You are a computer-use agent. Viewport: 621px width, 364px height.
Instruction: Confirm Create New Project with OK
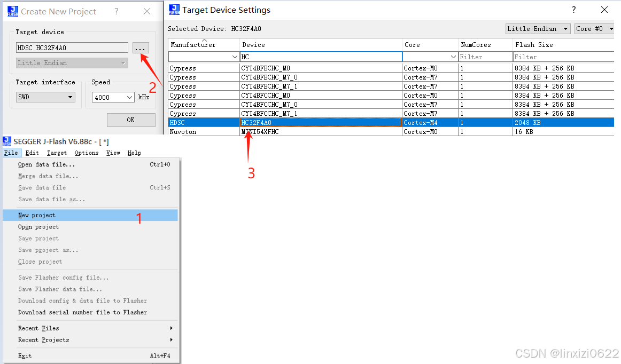131,120
